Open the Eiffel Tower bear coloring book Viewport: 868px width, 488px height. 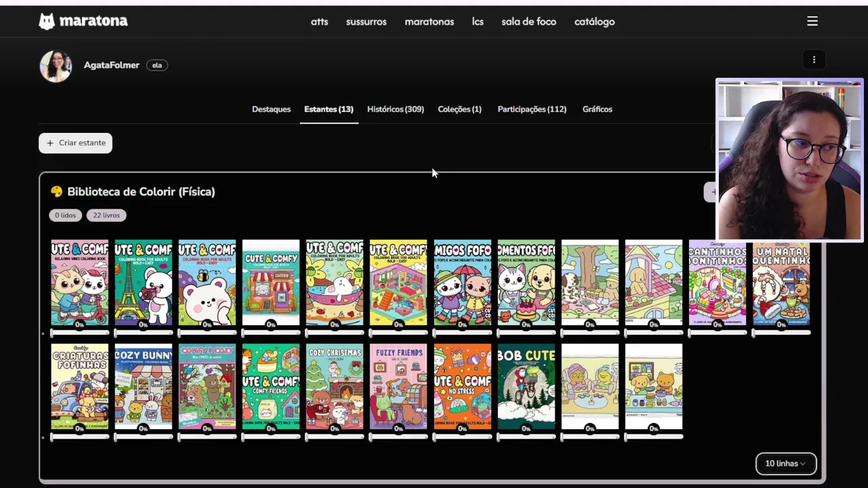(x=143, y=283)
